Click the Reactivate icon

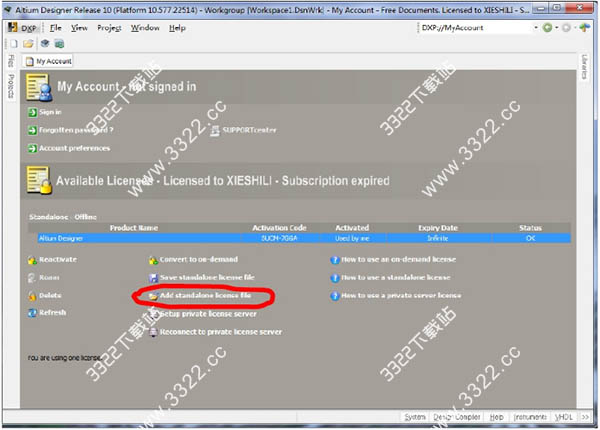tap(32, 261)
